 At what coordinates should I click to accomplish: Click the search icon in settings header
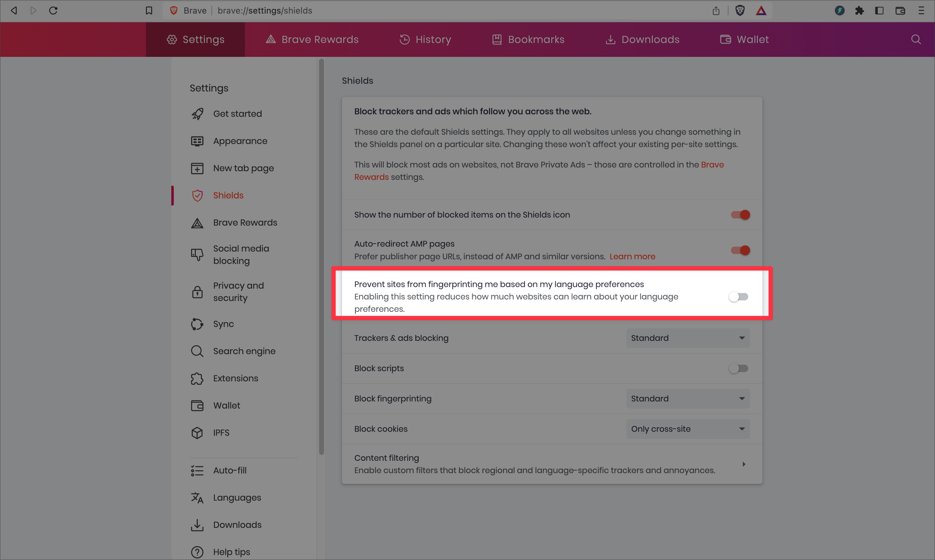916,39
